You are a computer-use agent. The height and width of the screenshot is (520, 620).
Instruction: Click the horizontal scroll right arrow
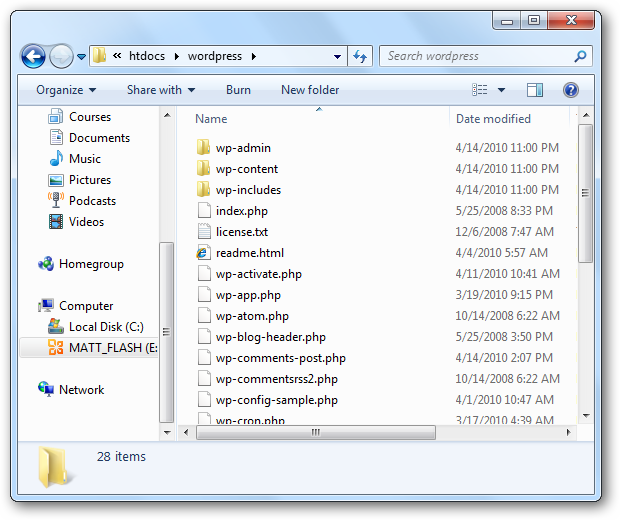pyautogui.click(x=569, y=432)
